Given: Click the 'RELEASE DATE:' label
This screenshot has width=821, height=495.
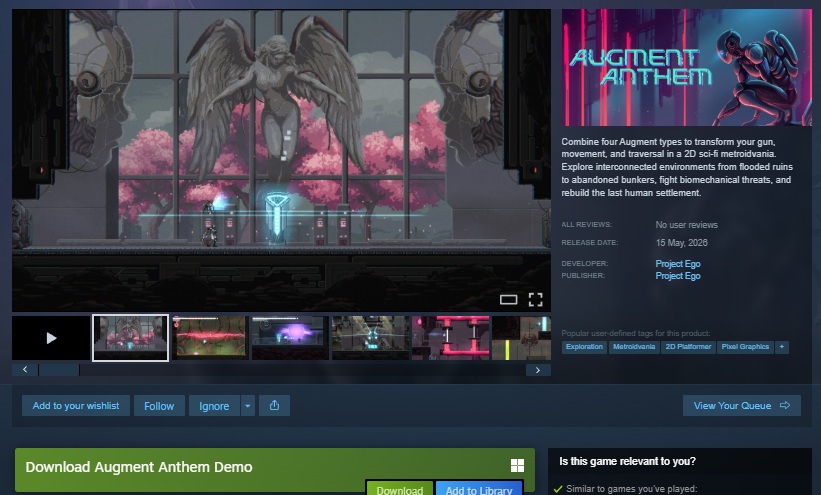Looking at the screenshot, I should coord(590,243).
